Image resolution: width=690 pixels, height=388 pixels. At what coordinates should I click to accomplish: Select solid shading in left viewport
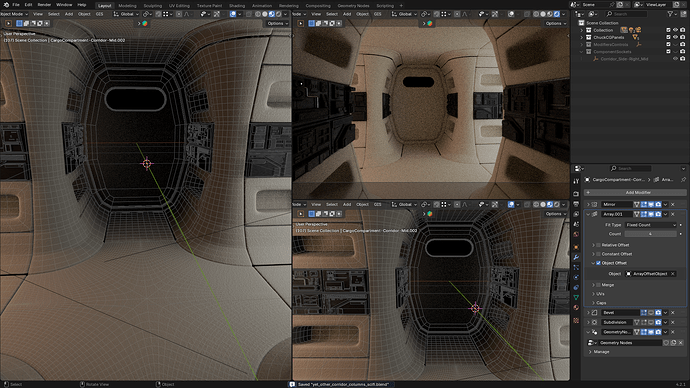point(264,14)
